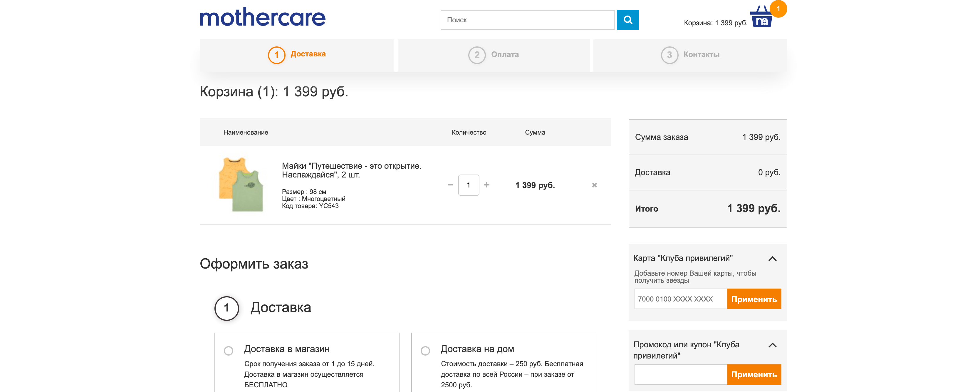This screenshot has height=392, width=980.
Task: Open the Оплата step tab
Action: (x=494, y=55)
